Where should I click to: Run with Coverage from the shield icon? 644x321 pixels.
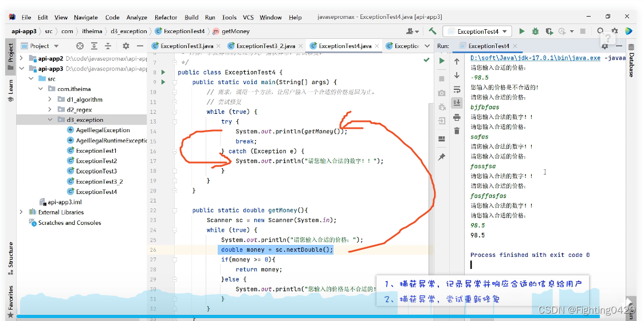[x=549, y=31]
